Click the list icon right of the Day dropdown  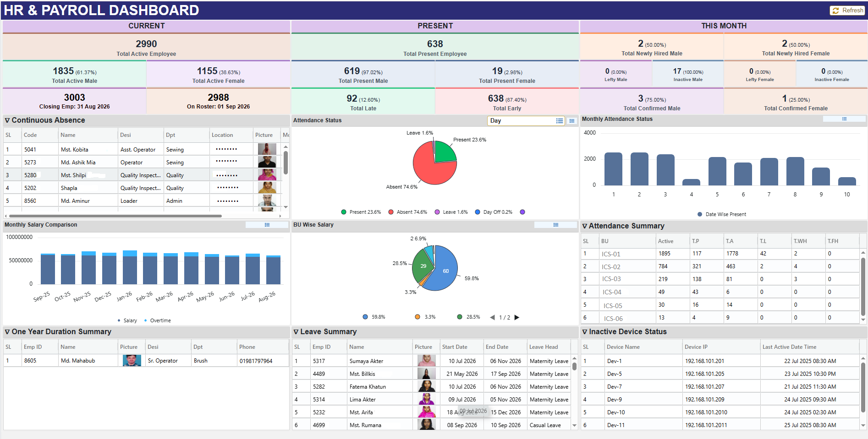coord(572,121)
